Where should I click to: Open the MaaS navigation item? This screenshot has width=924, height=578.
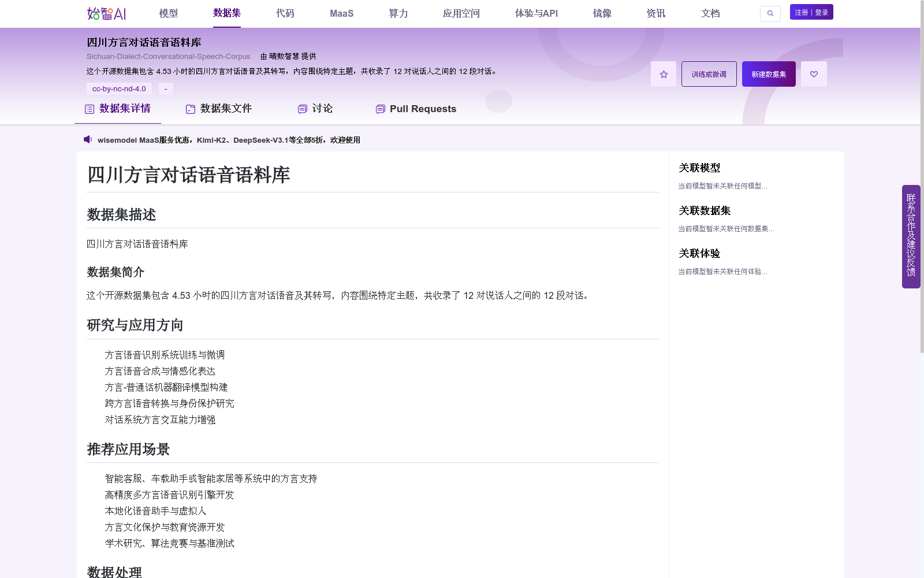point(341,13)
